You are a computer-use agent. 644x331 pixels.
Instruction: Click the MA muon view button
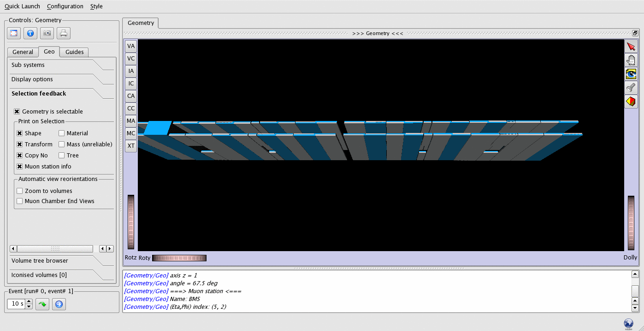click(131, 121)
